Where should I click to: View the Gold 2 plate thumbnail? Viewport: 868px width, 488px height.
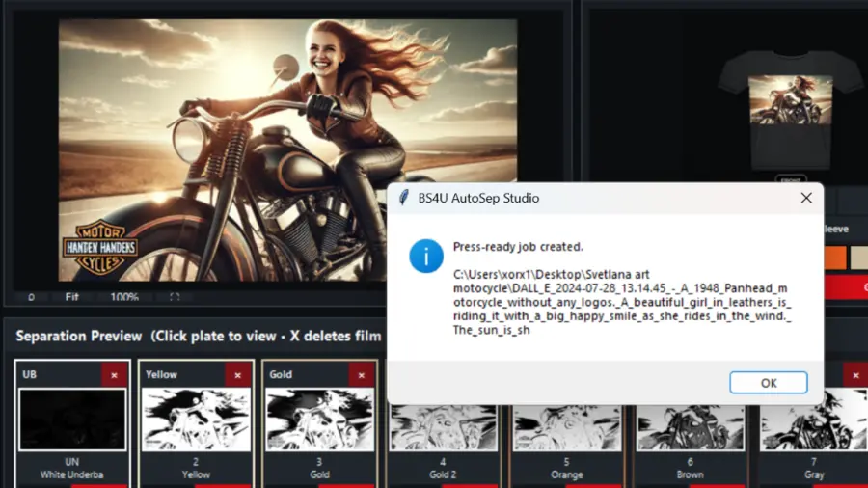(x=443, y=427)
